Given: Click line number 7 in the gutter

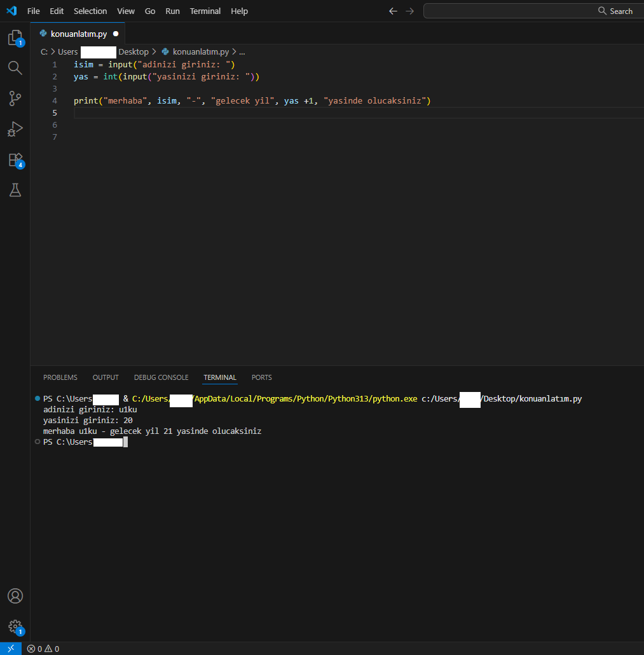Looking at the screenshot, I should (55, 137).
